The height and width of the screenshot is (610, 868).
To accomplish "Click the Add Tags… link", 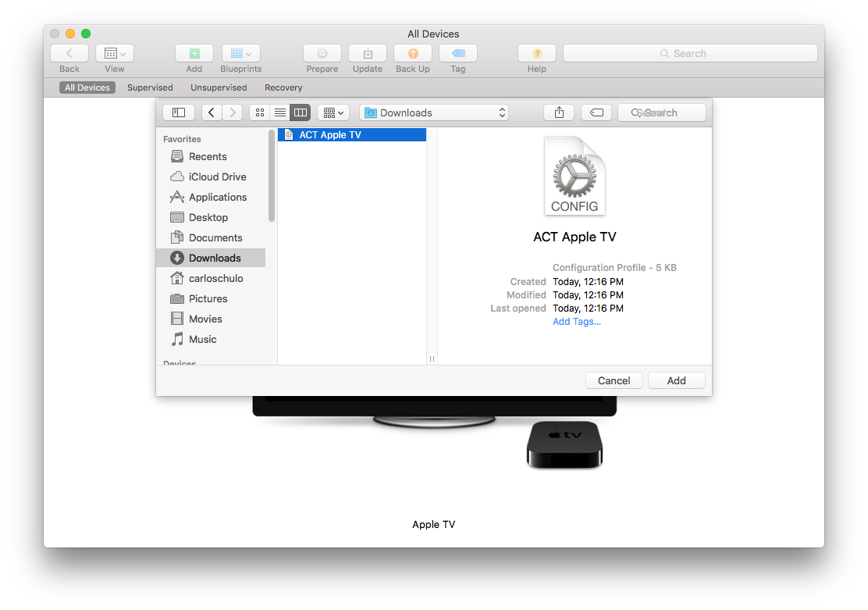I will tap(576, 321).
